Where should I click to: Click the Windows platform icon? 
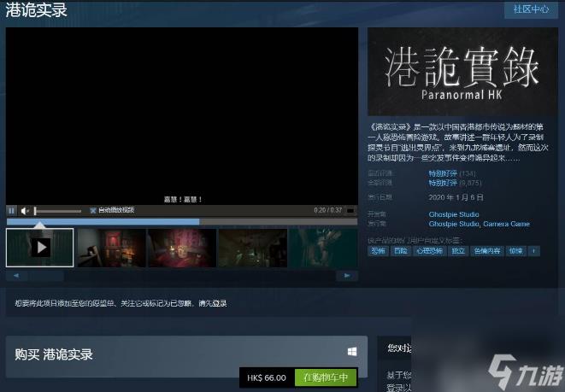352,351
